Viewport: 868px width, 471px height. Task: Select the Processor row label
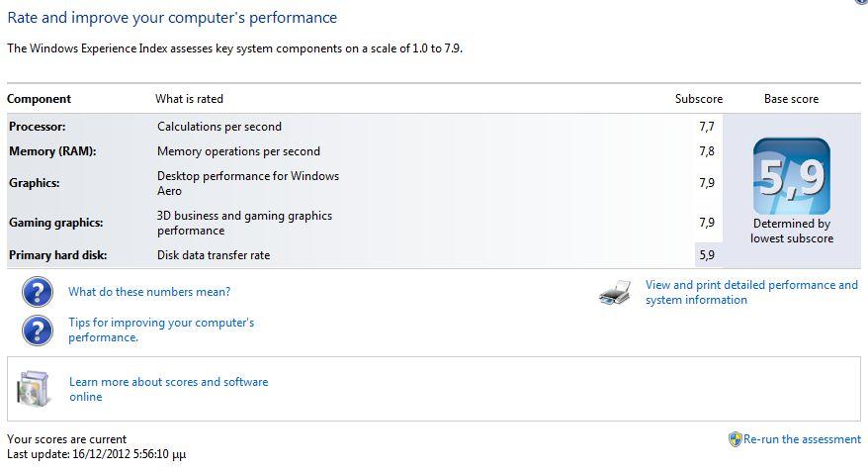point(38,127)
